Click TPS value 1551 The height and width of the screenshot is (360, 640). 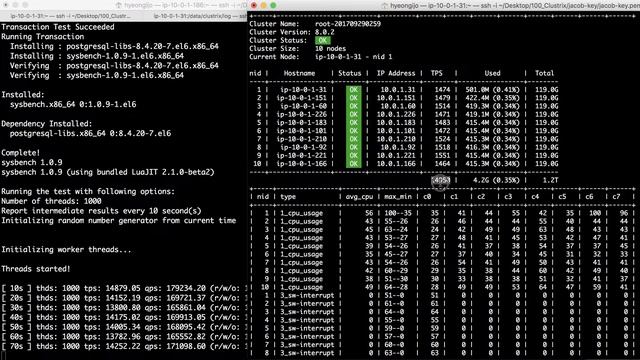tap(442, 156)
